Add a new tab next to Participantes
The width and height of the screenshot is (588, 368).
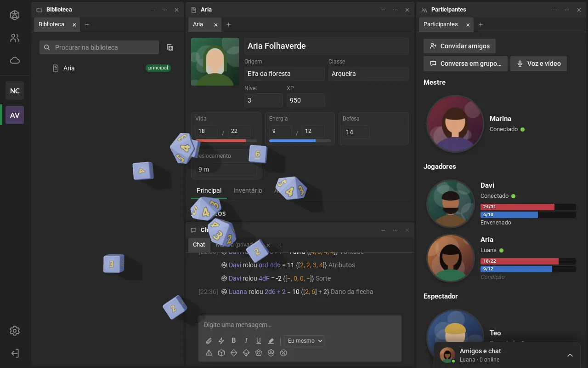click(481, 24)
